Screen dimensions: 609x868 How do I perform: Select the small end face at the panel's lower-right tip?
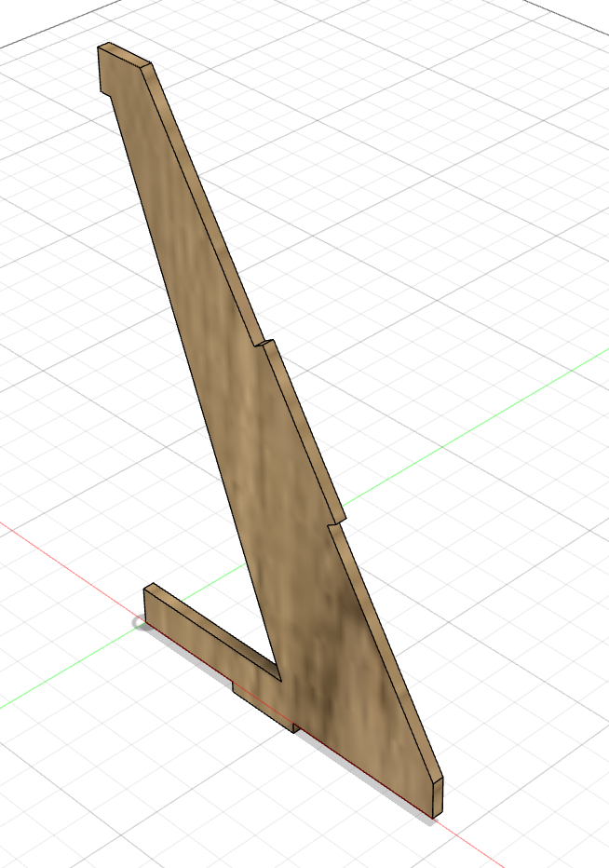click(438, 796)
